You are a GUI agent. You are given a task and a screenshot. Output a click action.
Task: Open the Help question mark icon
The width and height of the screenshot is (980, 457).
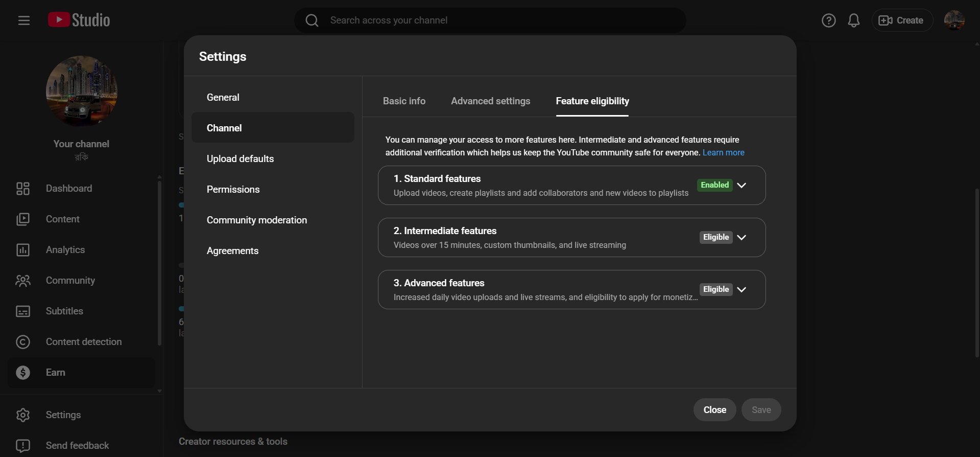point(828,20)
